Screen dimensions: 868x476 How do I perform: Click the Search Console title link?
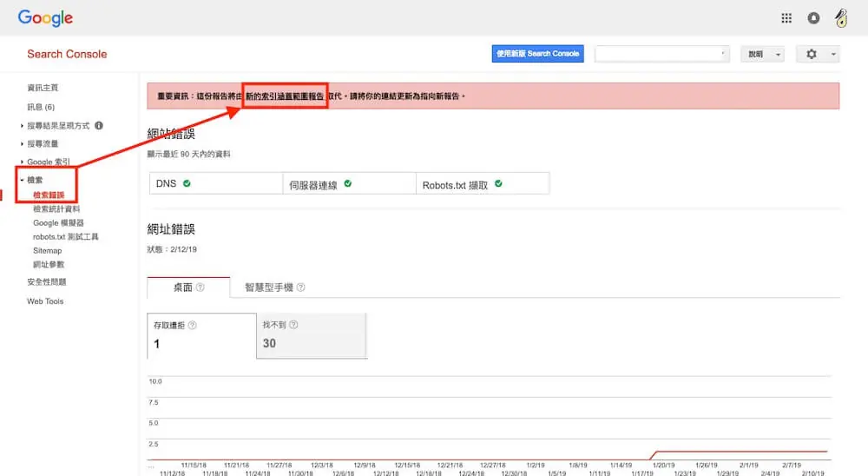[x=67, y=54]
